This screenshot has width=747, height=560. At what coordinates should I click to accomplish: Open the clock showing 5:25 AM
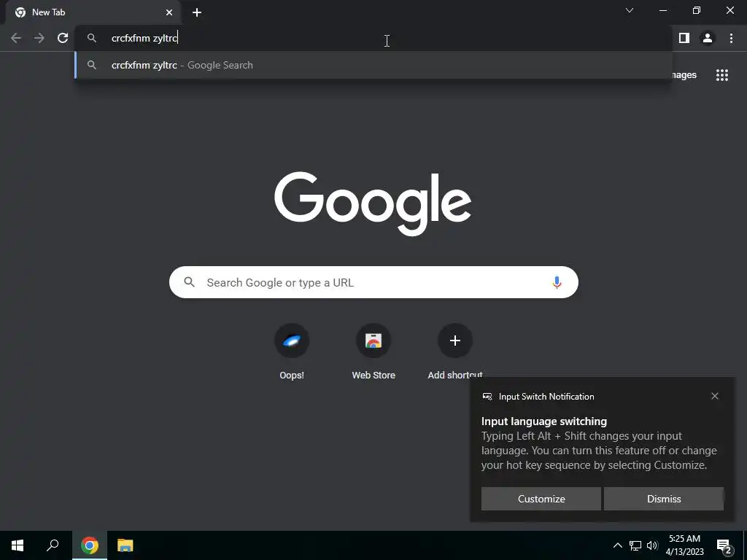684,545
